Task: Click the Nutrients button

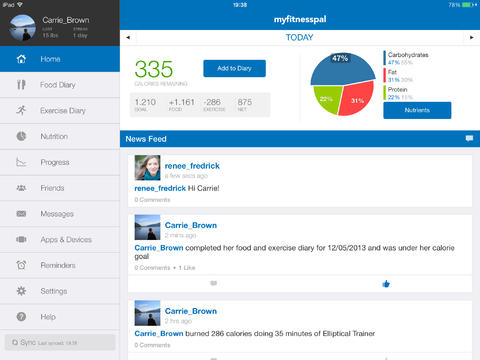Action: coord(417,110)
